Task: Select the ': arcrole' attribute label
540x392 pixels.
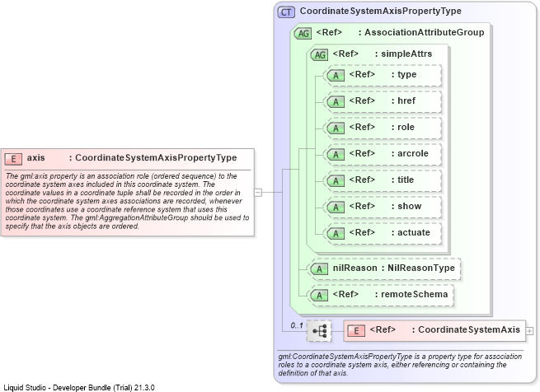Action: coord(410,153)
